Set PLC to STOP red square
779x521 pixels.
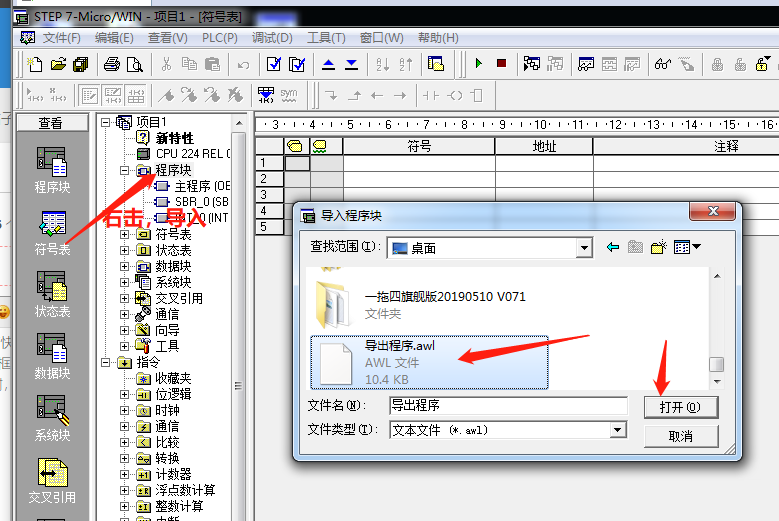501,64
